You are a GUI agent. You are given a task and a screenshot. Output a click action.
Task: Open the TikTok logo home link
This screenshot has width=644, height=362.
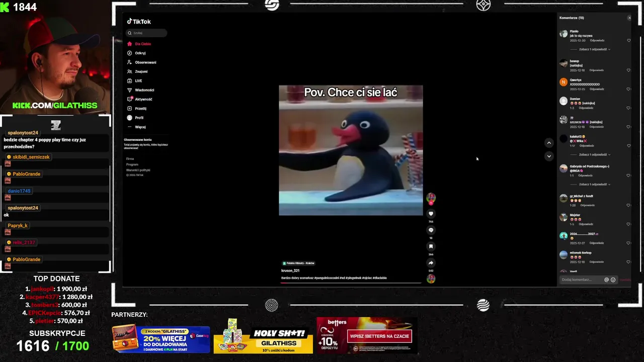pyautogui.click(x=139, y=22)
